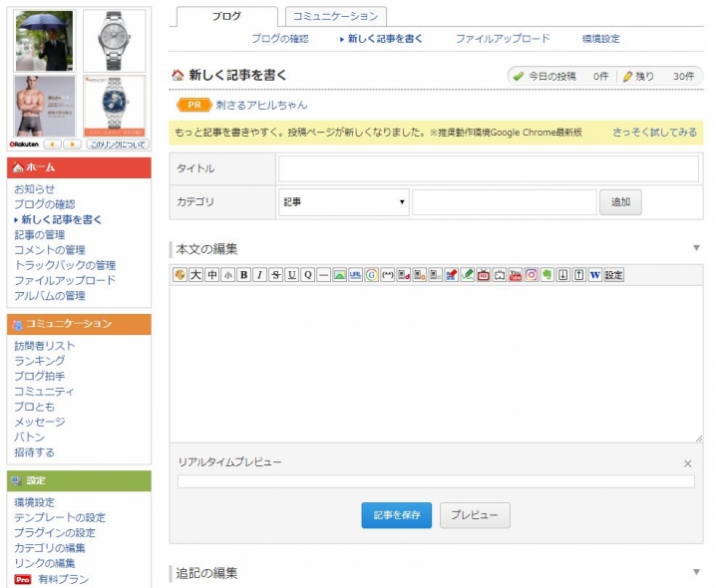Insert an image with picture icon

[x=340, y=275]
